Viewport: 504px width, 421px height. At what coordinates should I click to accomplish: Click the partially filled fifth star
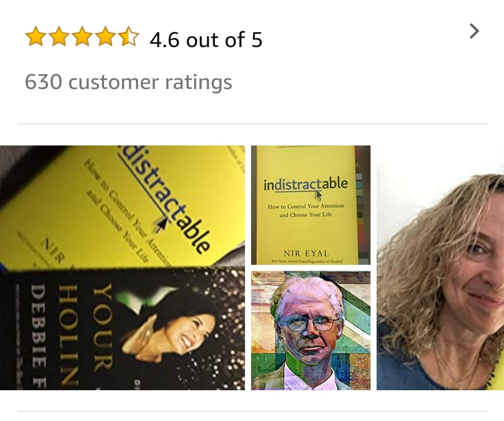point(129,37)
